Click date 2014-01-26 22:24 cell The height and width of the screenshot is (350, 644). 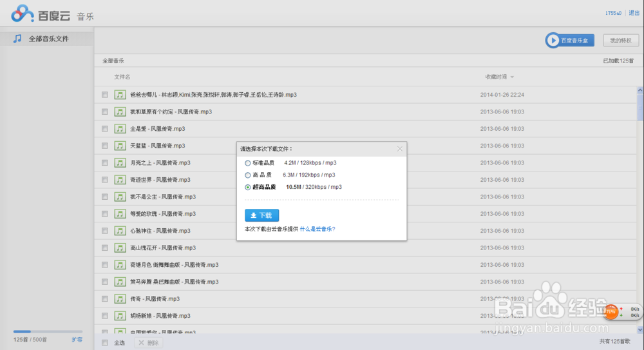[x=502, y=95]
